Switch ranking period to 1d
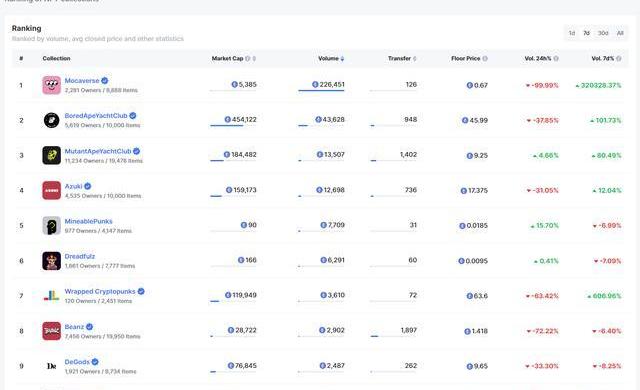The width and height of the screenshot is (640, 390). coord(572,33)
